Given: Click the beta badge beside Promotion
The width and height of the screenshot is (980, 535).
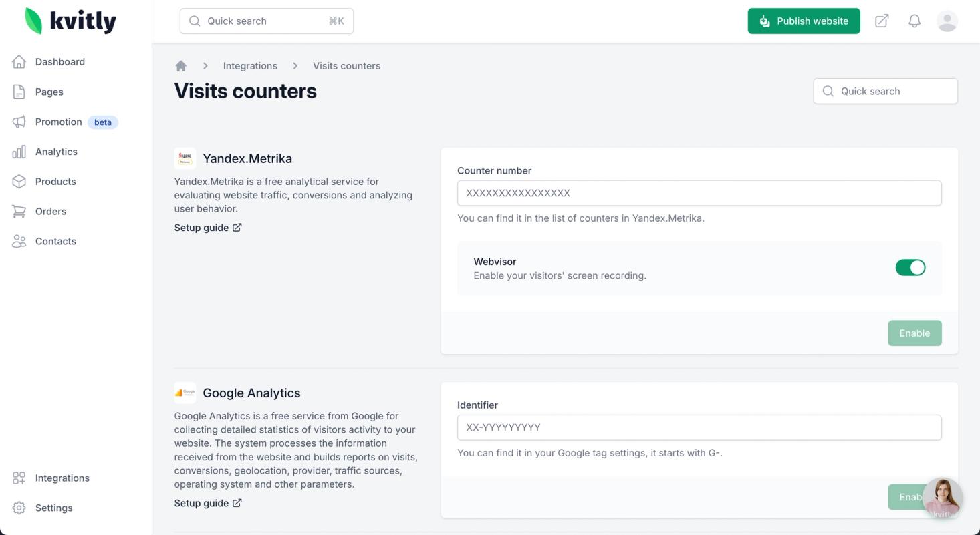Looking at the screenshot, I should pos(103,122).
